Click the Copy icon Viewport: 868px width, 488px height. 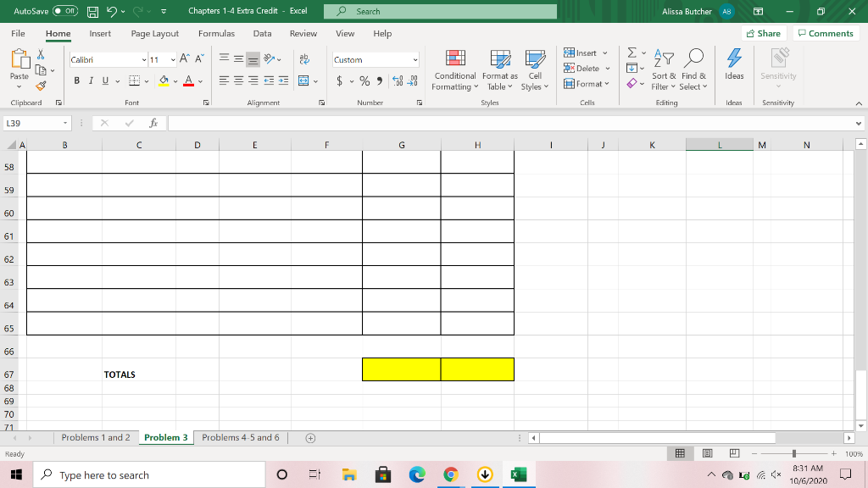click(41, 69)
